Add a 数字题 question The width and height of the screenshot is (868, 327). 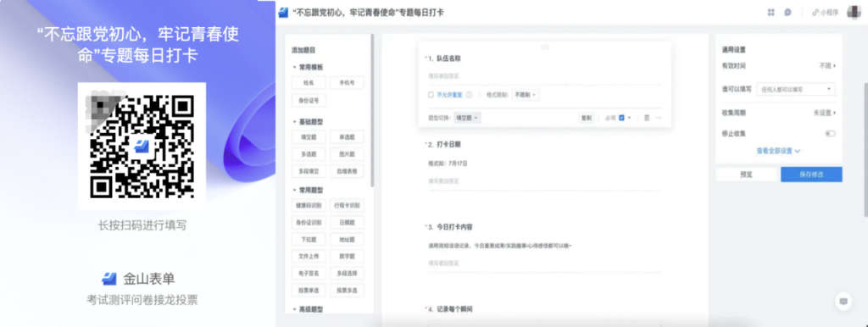point(347,257)
